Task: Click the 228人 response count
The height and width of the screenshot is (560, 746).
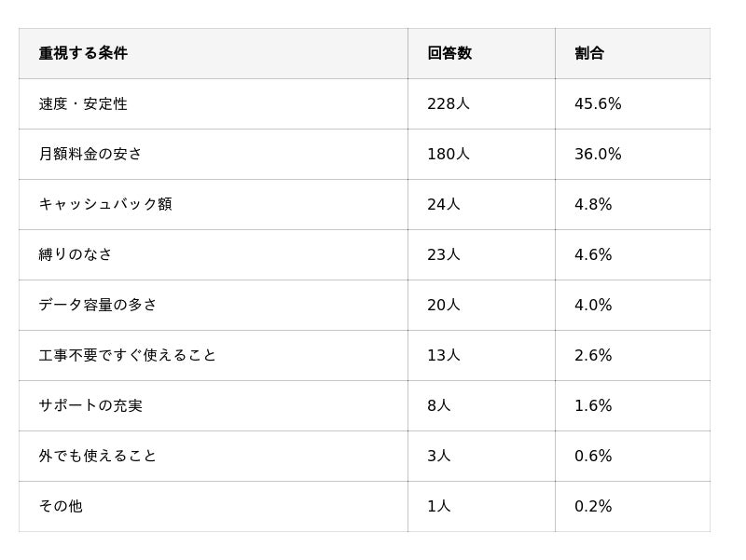Action: click(449, 103)
